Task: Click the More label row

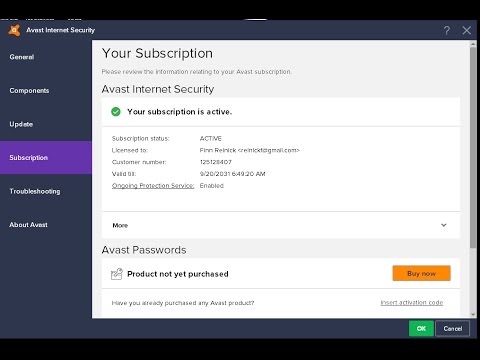Action: click(281, 225)
